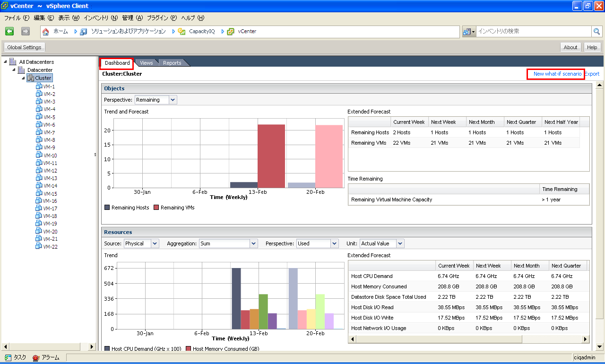Click the VM-1 virtual machine icon
This screenshot has width=605, height=364.
39,87
